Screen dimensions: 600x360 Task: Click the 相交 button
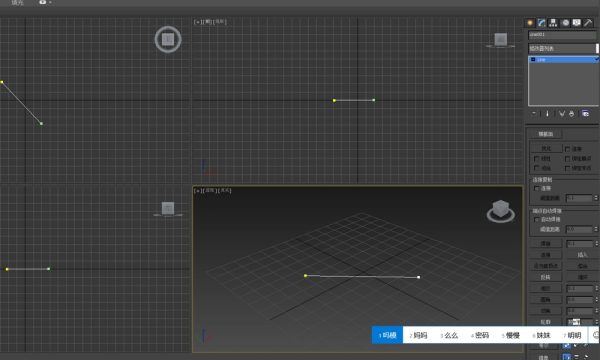[x=546, y=288]
